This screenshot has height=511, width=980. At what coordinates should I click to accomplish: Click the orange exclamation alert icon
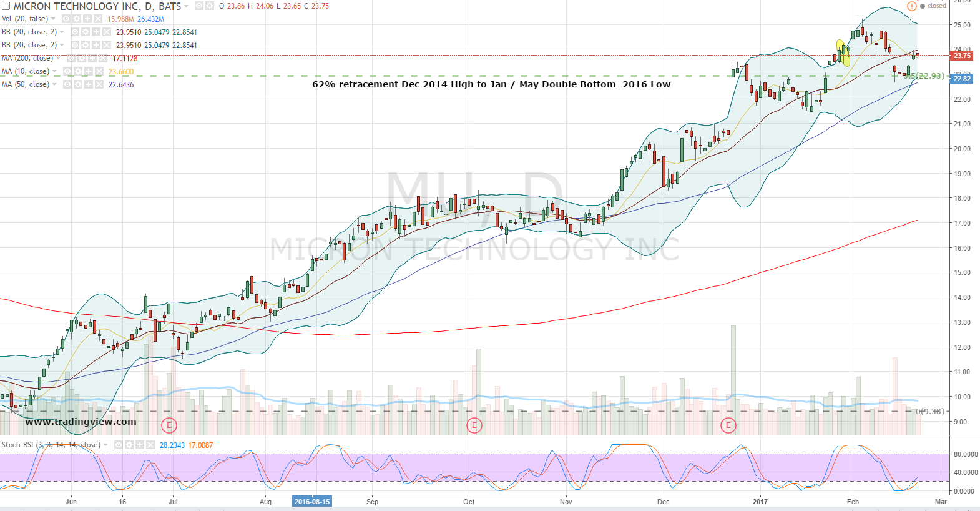(x=912, y=6)
